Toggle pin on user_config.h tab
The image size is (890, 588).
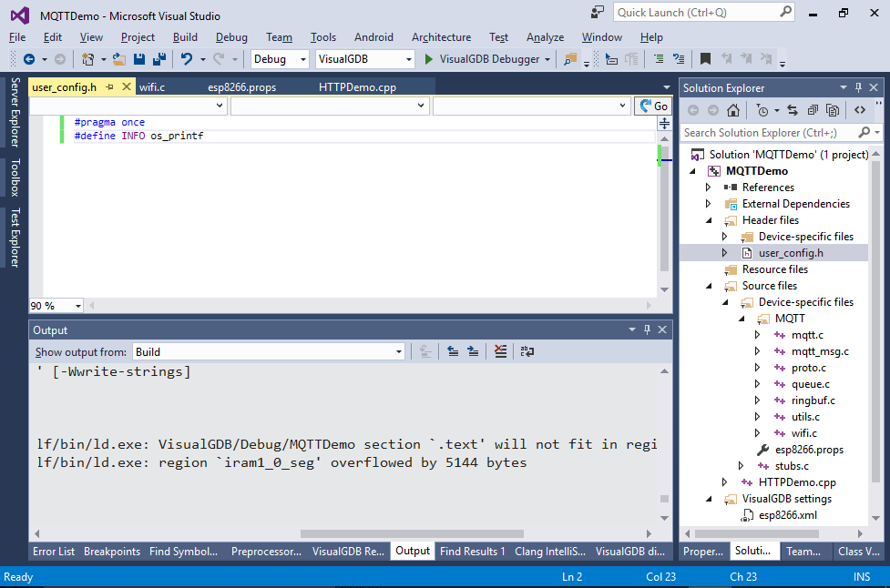pyautogui.click(x=110, y=86)
